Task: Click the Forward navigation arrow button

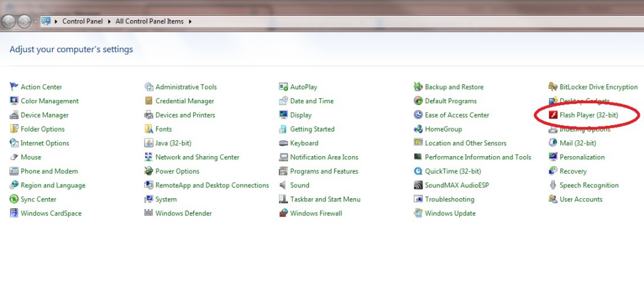Action: click(25, 21)
